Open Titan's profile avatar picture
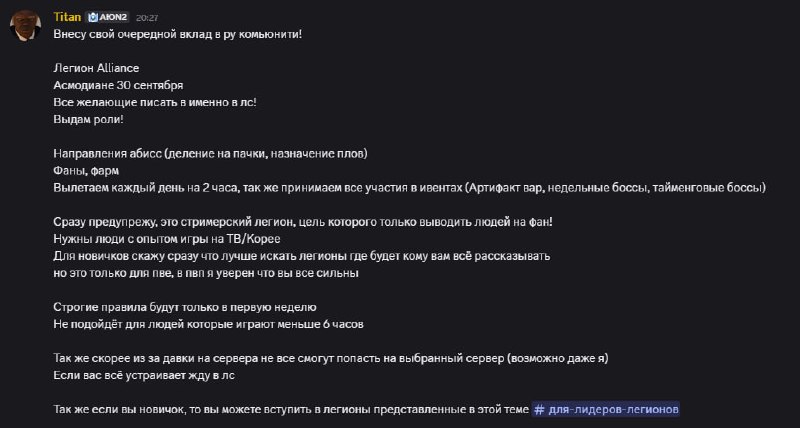 [x=26, y=26]
